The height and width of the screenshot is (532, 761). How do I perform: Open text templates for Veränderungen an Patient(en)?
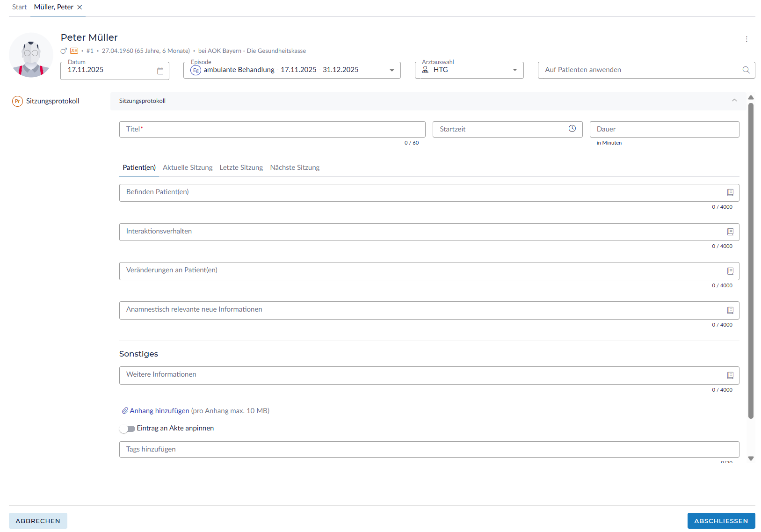(730, 271)
